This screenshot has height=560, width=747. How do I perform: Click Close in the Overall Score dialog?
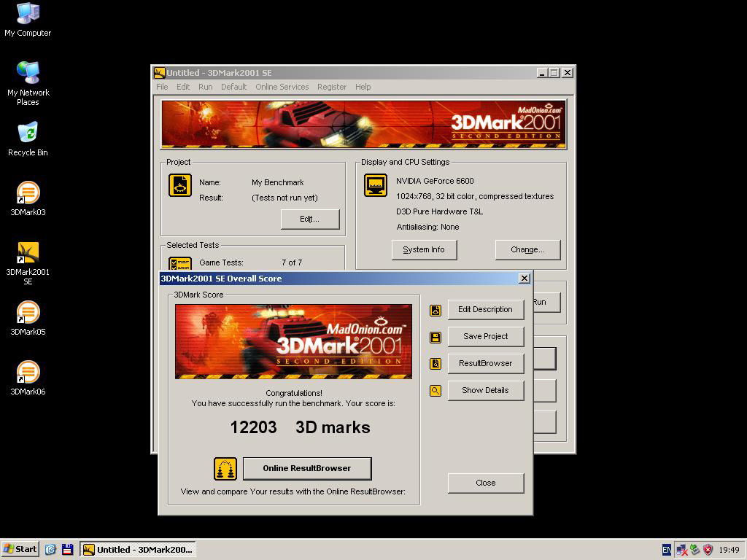485,483
